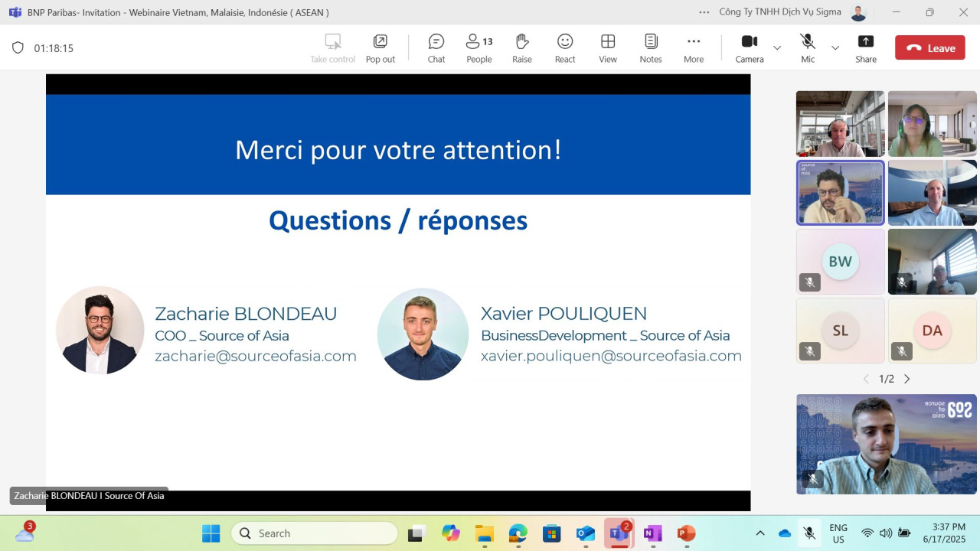Open Task View from the taskbar

coord(416,533)
